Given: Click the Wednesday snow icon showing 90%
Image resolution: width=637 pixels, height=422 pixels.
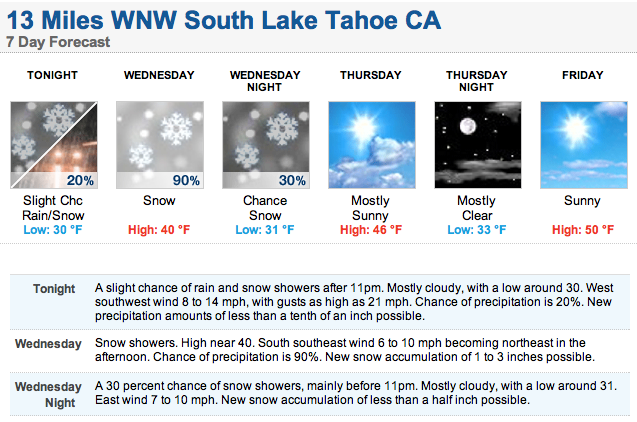Looking at the screenshot, I should 160,145.
